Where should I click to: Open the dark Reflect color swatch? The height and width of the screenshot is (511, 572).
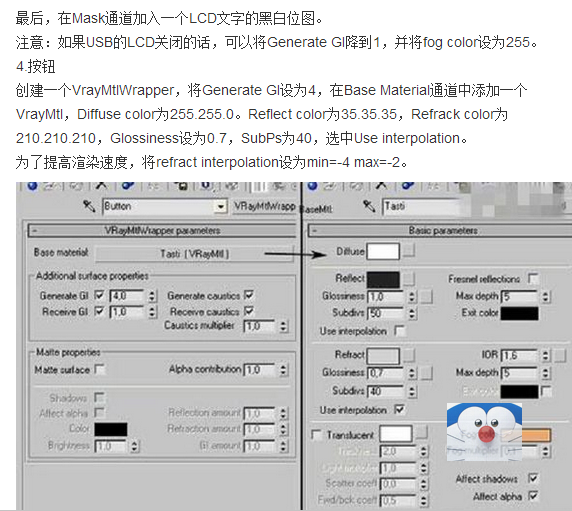pyautogui.click(x=383, y=280)
